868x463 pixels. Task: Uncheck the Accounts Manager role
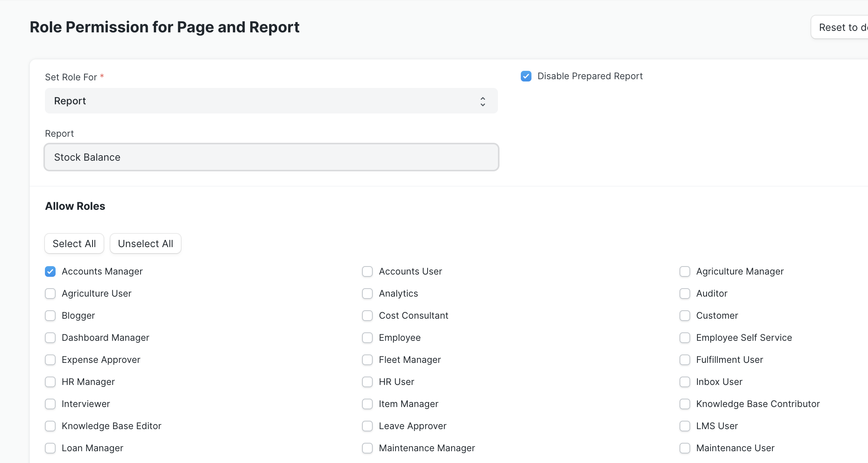50,271
